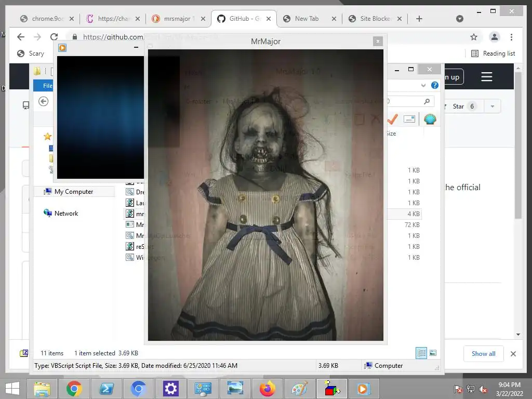Open media player from taskbar
The height and width of the screenshot is (399, 532).
363,389
